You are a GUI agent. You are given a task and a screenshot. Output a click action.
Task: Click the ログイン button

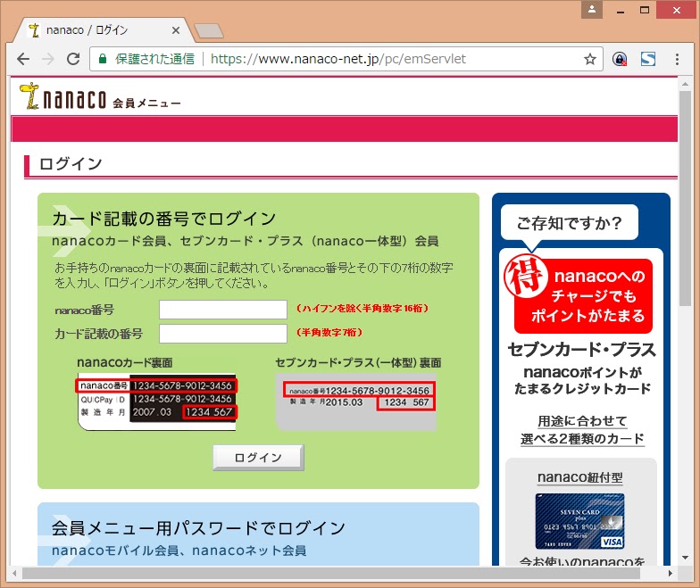258,457
